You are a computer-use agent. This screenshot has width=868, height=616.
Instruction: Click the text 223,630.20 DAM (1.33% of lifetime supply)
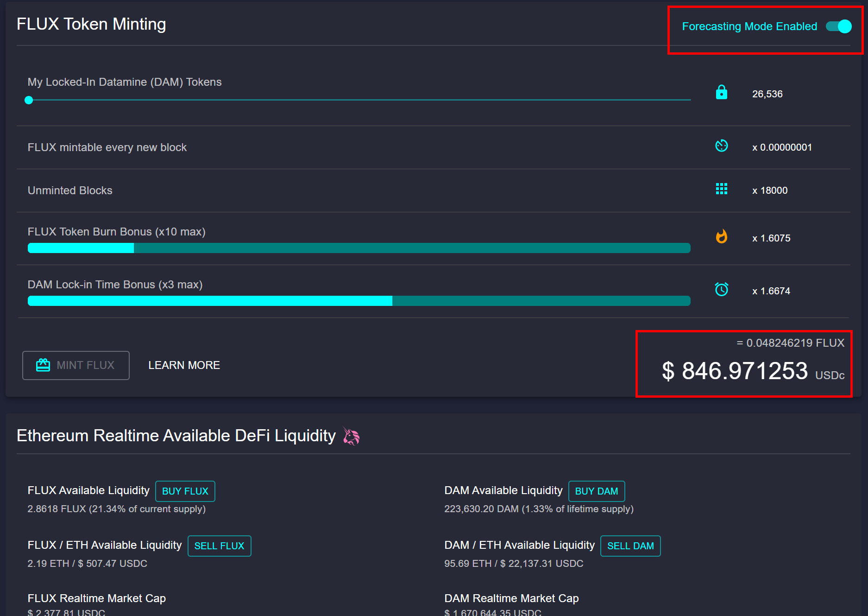tap(539, 509)
